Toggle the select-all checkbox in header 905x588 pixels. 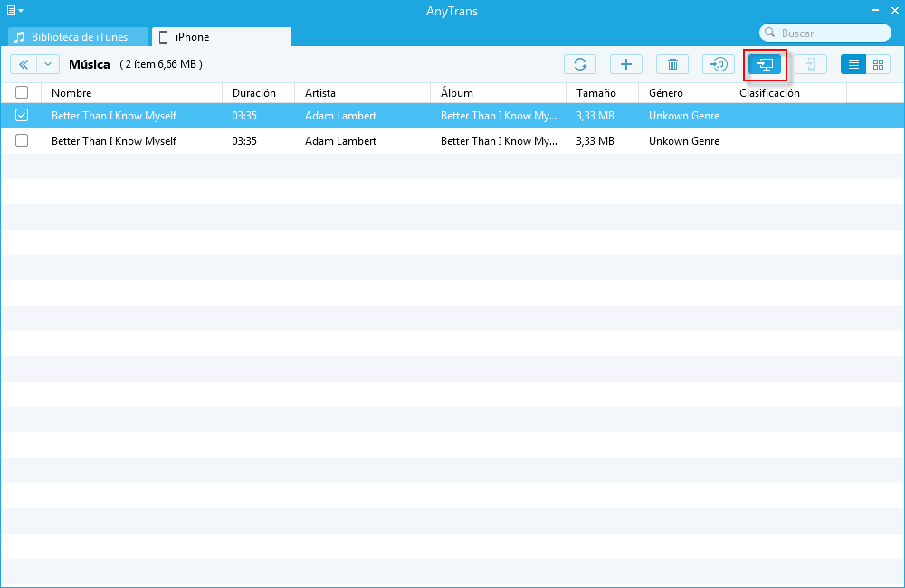(x=22, y=92)
